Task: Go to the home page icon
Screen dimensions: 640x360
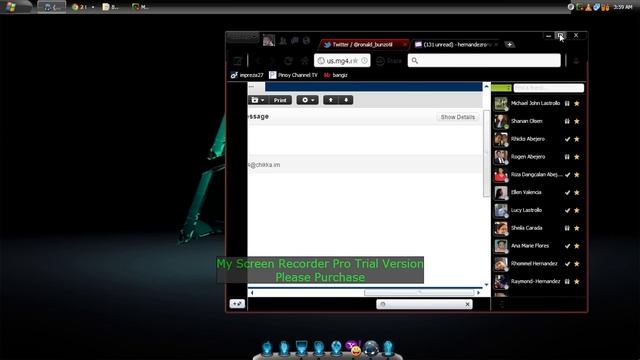Action: pos(304,61)
